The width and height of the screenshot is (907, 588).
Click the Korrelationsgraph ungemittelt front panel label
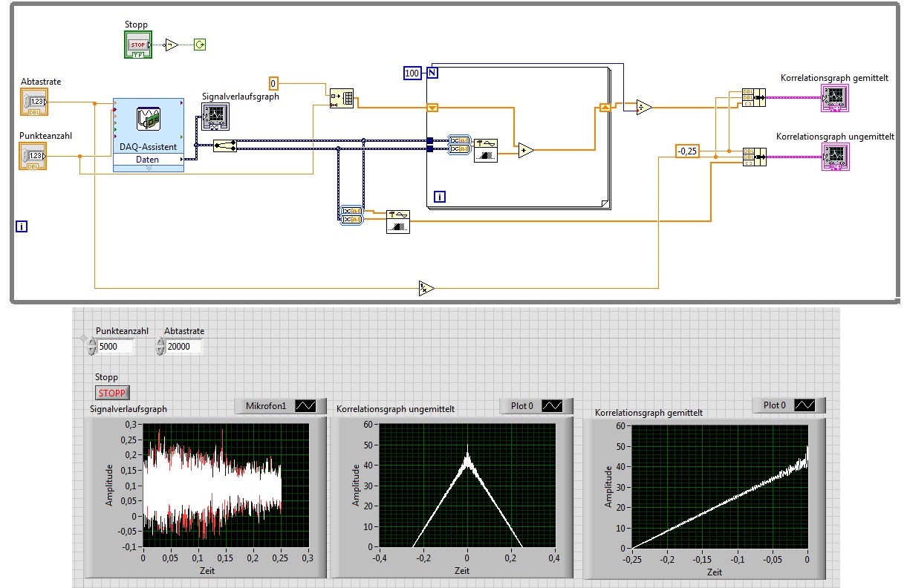(x=396, y=408)
